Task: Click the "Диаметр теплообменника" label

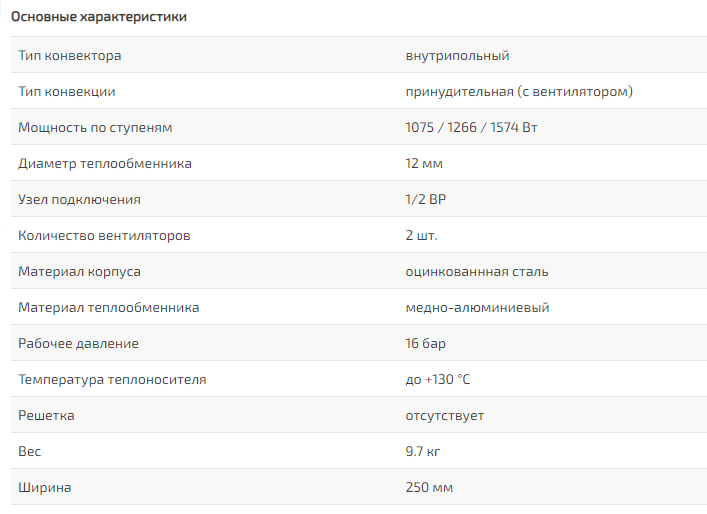Action: point(105,164)
